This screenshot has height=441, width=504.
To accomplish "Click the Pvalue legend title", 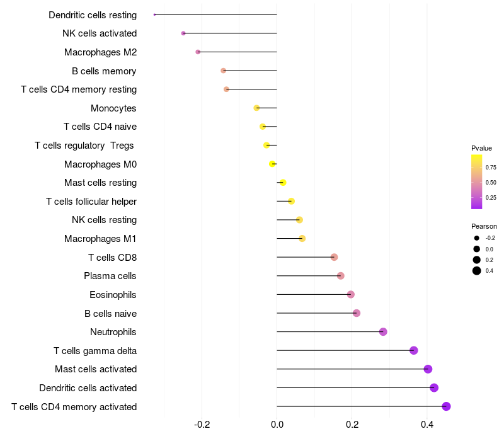I will point(481,148).
